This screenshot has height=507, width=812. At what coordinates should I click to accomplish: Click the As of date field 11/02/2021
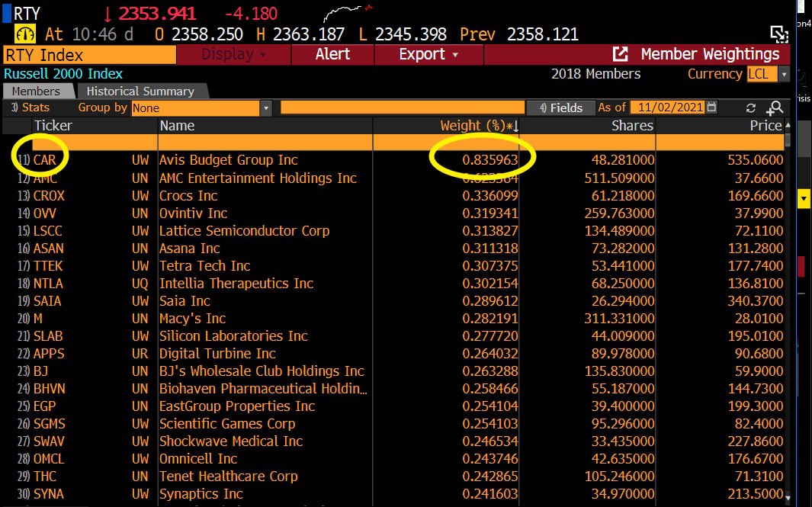coord(668,107)
